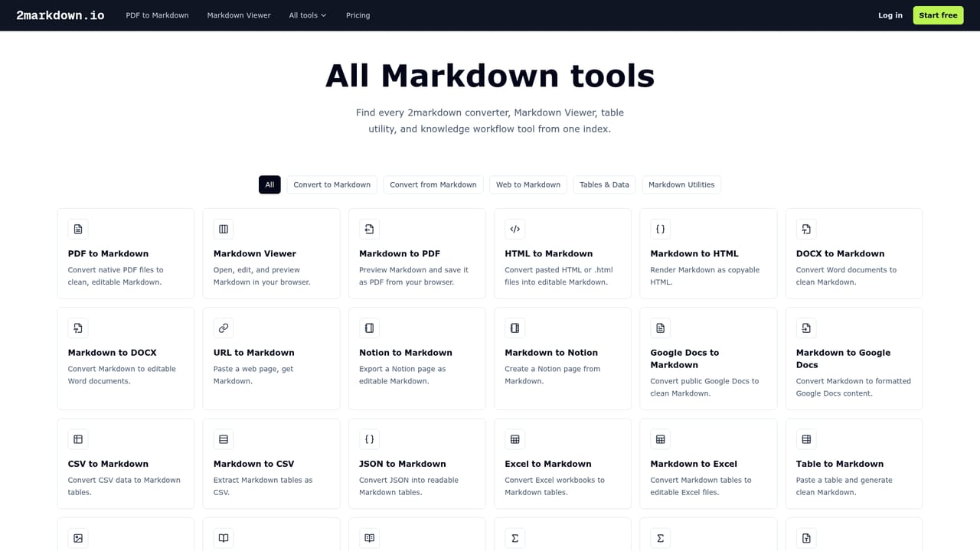Screen dimensions: 980x551
Task: Click the URL to Markdown link icon
Action: (x=224, y=328)
